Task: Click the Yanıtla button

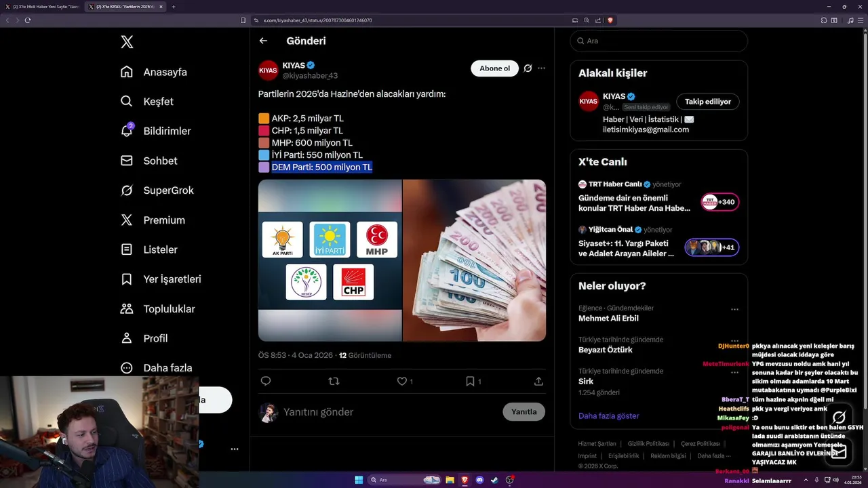Action: pos(524,412)
